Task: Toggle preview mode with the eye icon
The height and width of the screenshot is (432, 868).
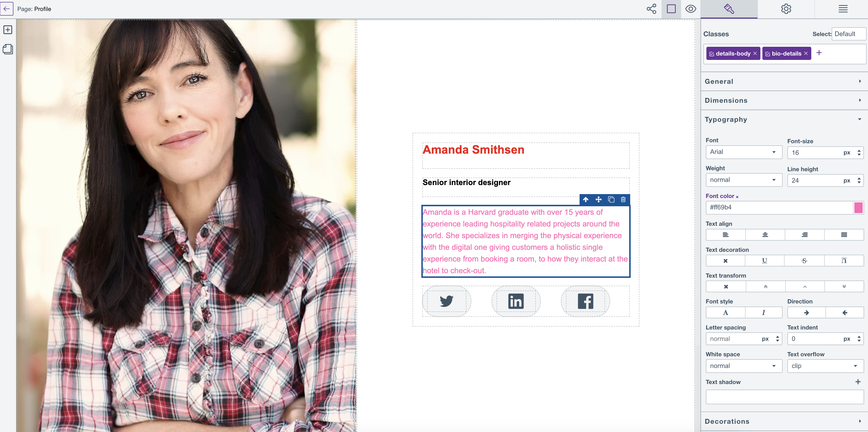Action: 691,9
